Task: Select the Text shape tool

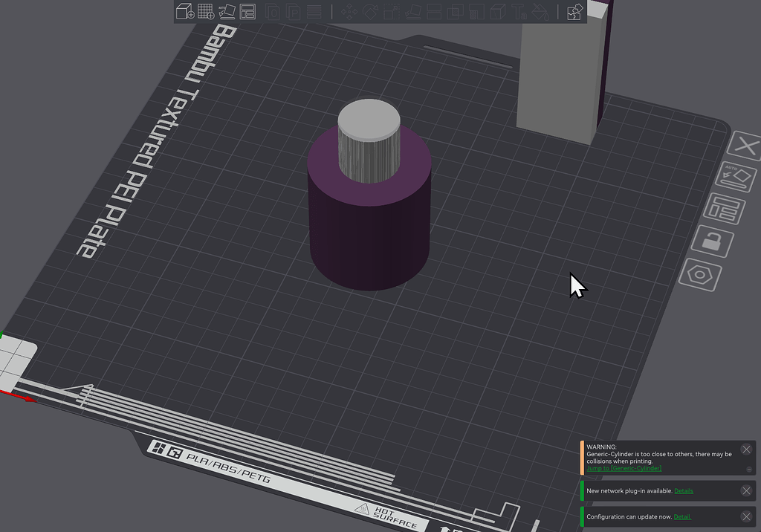Action: point(519,11)
